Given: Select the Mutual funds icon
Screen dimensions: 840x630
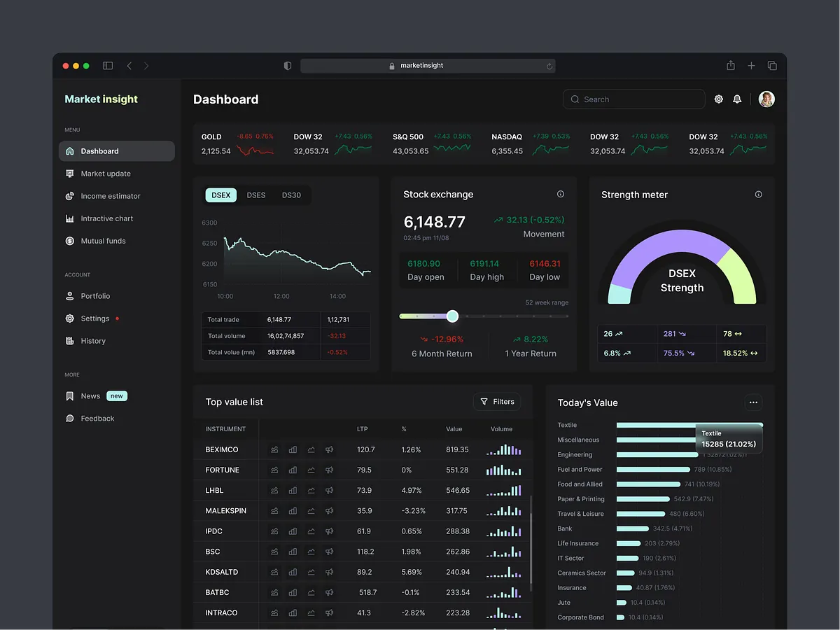Looking at the screenshot, I should point(70,240).
